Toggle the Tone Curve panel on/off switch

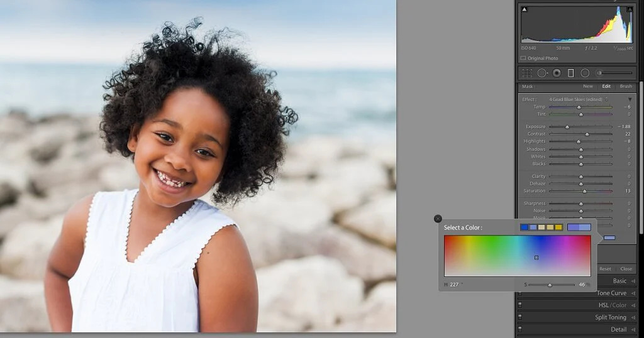coord(520,293)
